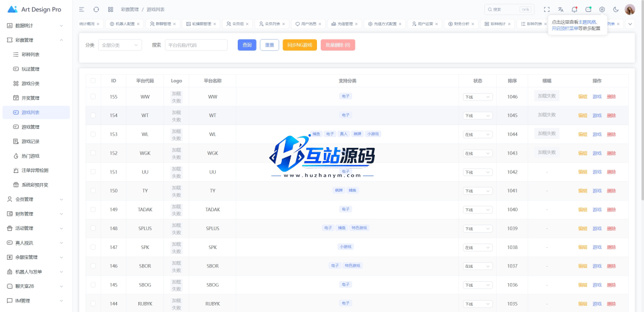Open the notification bell
This screenshot has height=312, width=644.
tap(575, 9)
